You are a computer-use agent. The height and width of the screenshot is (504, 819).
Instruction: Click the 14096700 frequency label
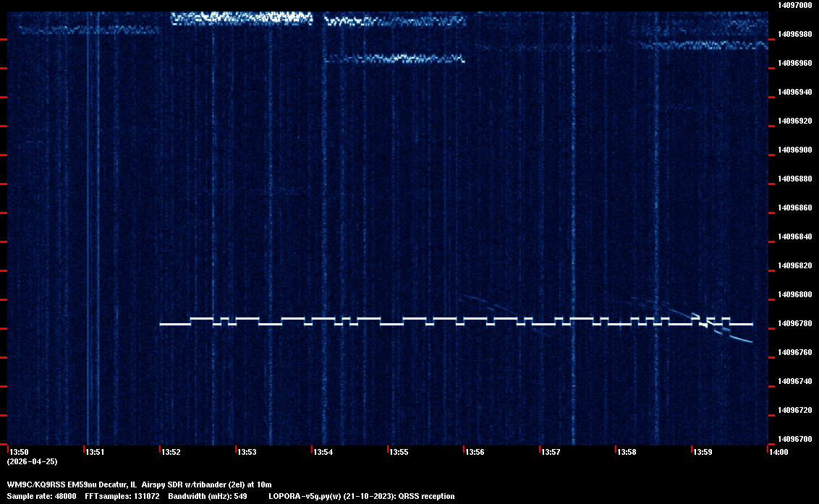[793, 439]
